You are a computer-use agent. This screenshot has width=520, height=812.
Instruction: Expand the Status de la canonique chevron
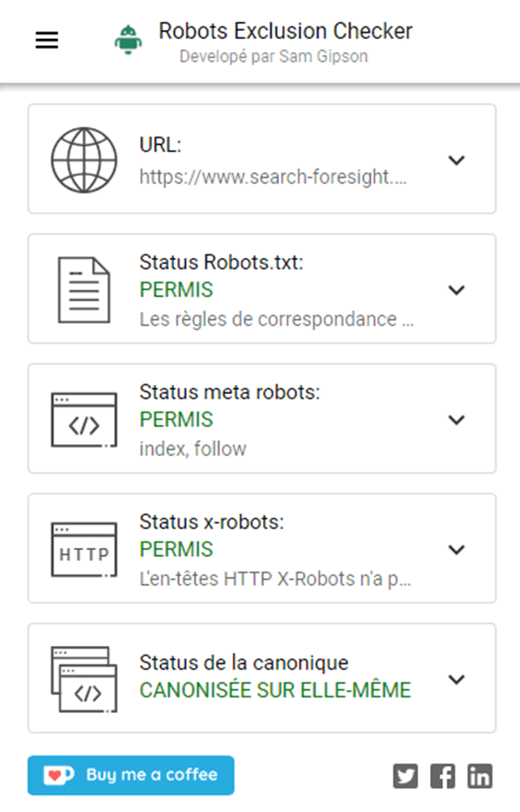[456, 679]
